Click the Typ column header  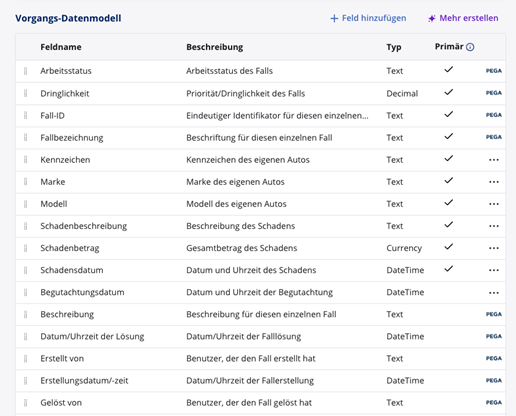(x=394, y=47)
